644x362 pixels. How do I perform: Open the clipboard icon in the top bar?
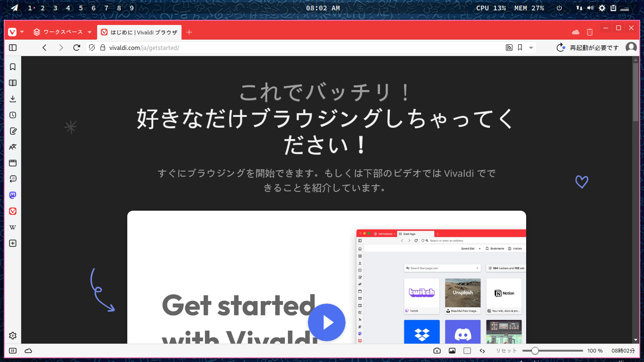point(613,8)
